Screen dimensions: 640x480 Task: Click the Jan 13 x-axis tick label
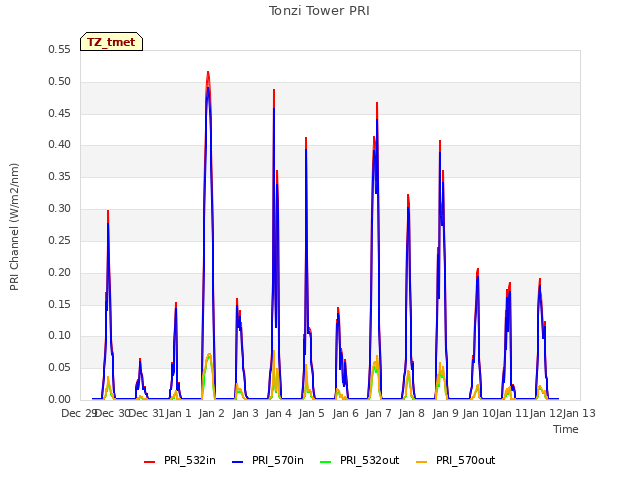579,413
